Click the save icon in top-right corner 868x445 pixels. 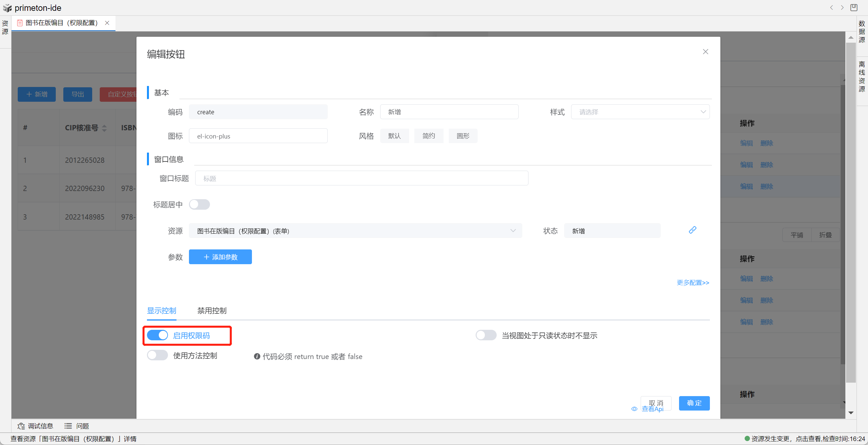(854, 8)
